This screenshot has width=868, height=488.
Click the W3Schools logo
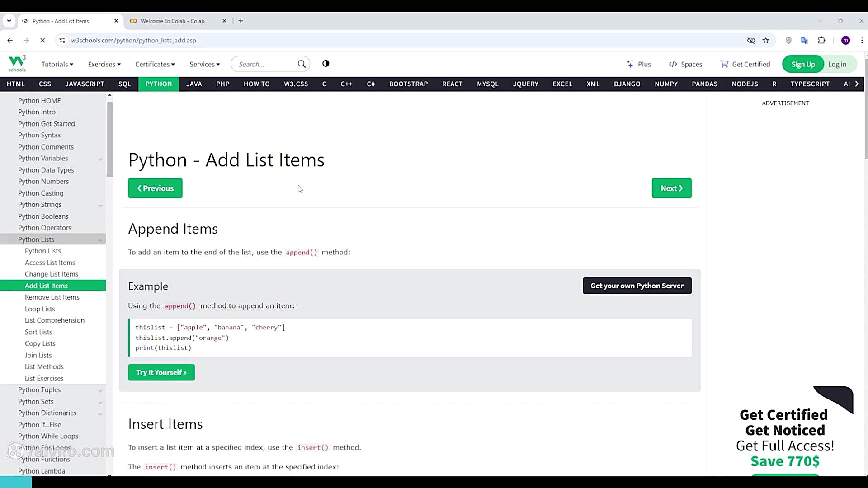[x=17, y=64]
